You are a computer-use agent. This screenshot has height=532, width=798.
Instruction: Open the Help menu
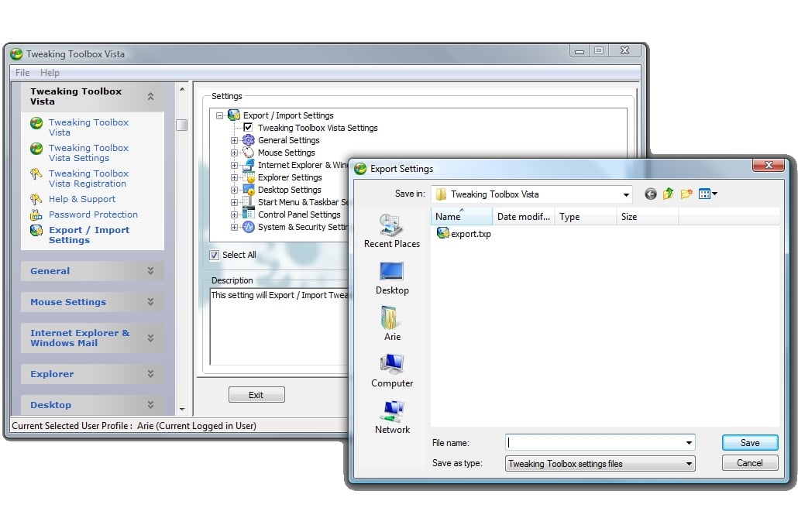pyautogui.click(x=50, y=72)
